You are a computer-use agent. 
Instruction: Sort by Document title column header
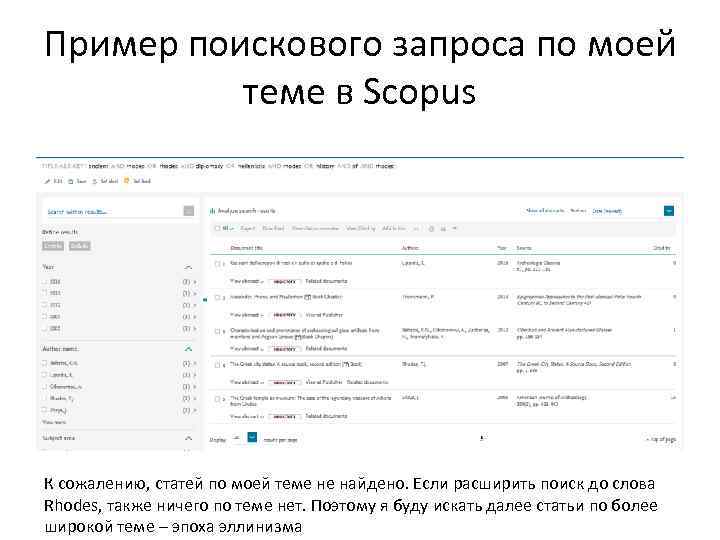click(247, 248)
